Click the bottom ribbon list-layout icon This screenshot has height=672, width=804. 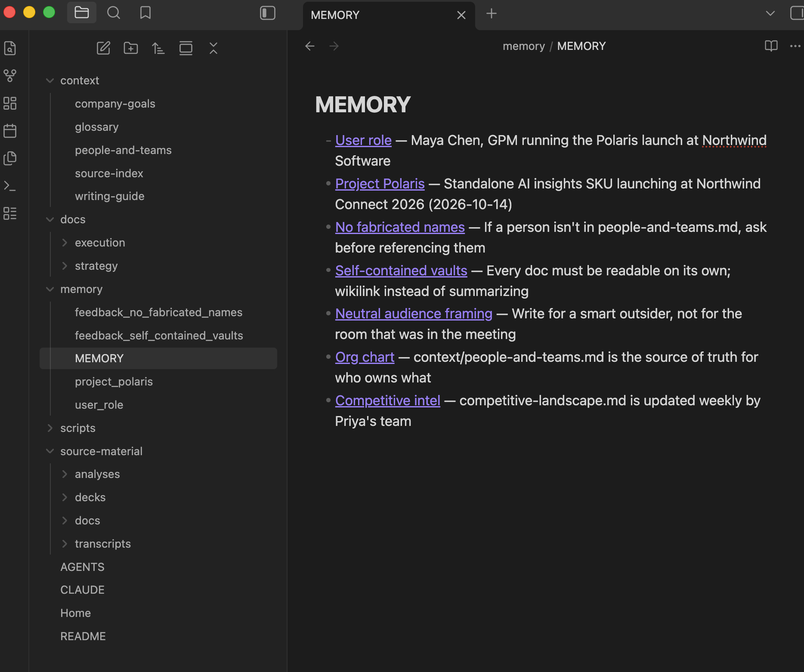point(10,213)
